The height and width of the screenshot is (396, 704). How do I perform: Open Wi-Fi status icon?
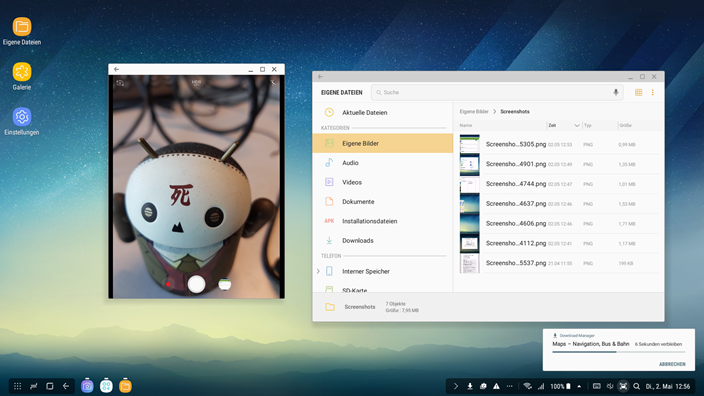[528, 386]
